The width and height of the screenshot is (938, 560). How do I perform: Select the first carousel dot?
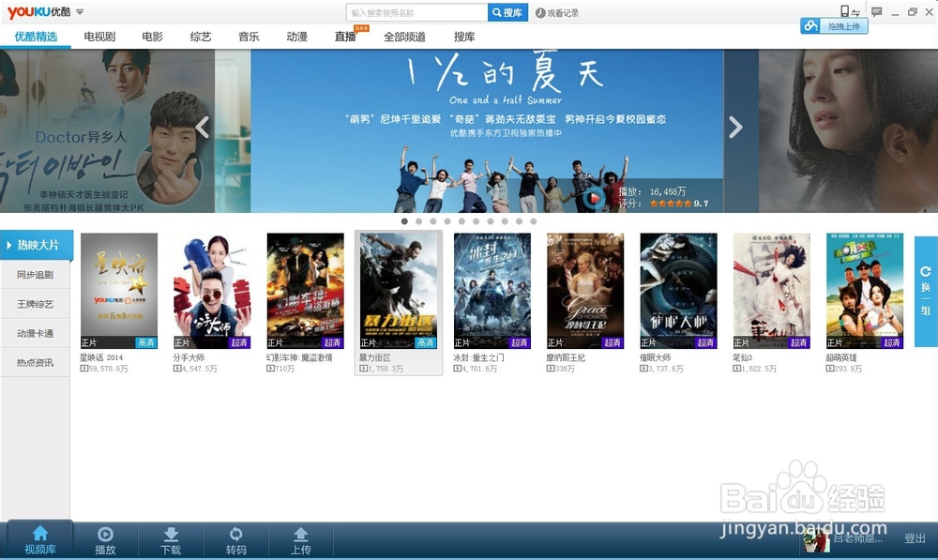(x=404, y=221)
